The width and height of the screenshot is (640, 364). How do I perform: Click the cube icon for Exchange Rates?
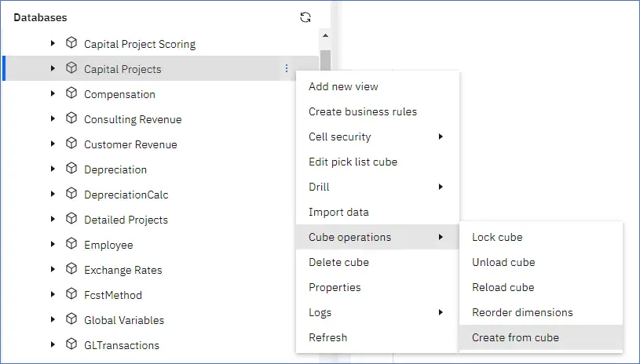(71, 270)
